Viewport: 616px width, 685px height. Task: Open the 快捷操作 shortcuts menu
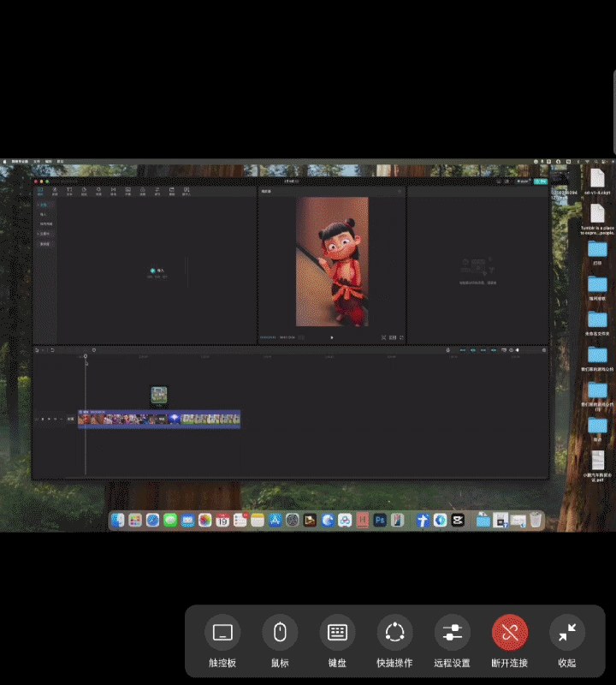click(394, 634)
